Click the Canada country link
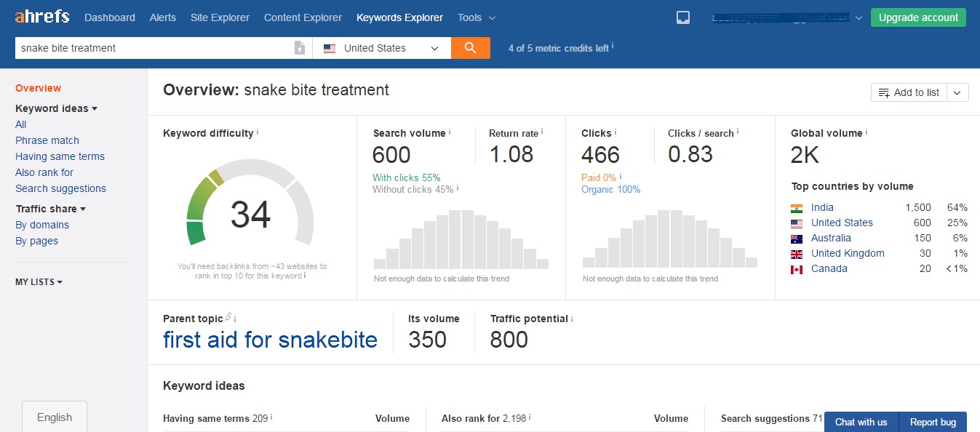Viewport: 980px width, 432px height. click(x=829, y=268)
